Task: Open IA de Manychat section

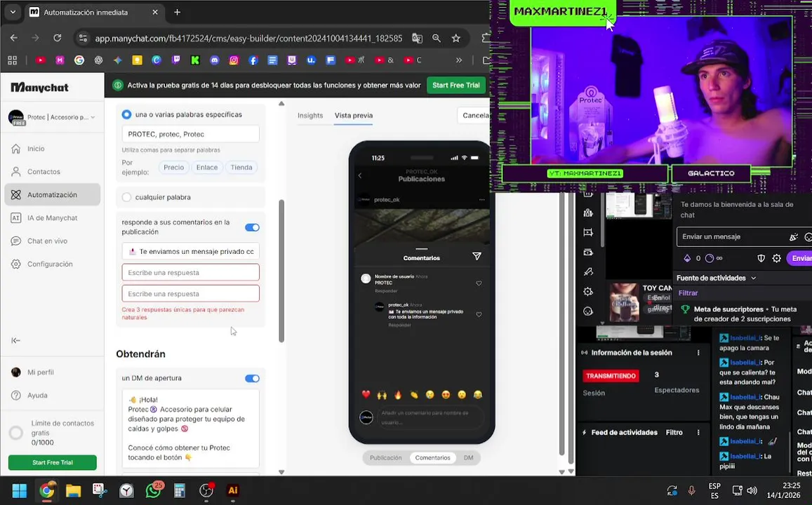Action: pyautogui.click(x=53, y=218)
